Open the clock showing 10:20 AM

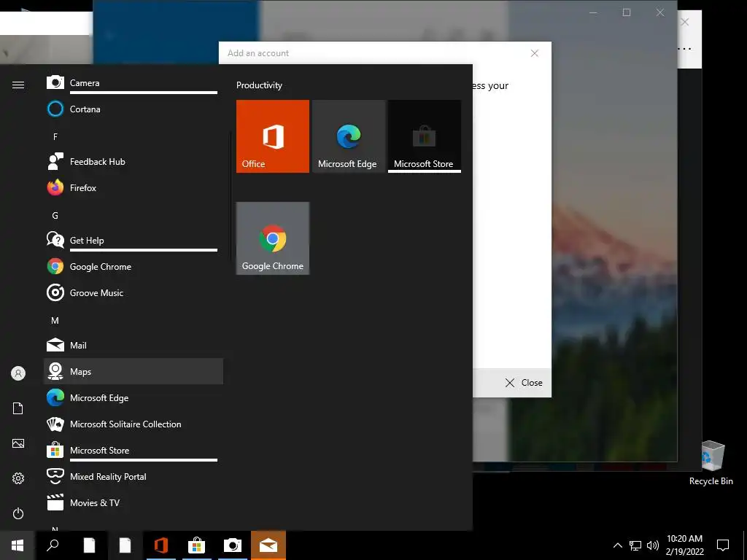point(684,545)
